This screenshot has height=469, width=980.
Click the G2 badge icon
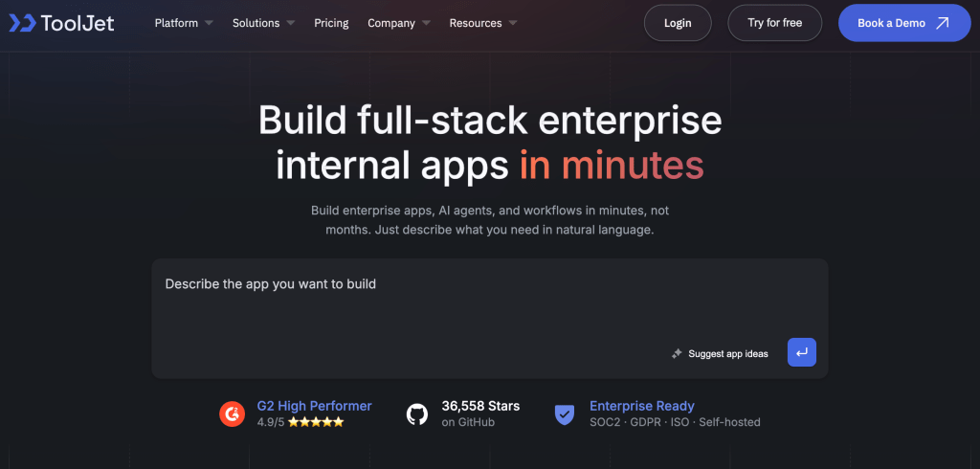pos(232,413)
